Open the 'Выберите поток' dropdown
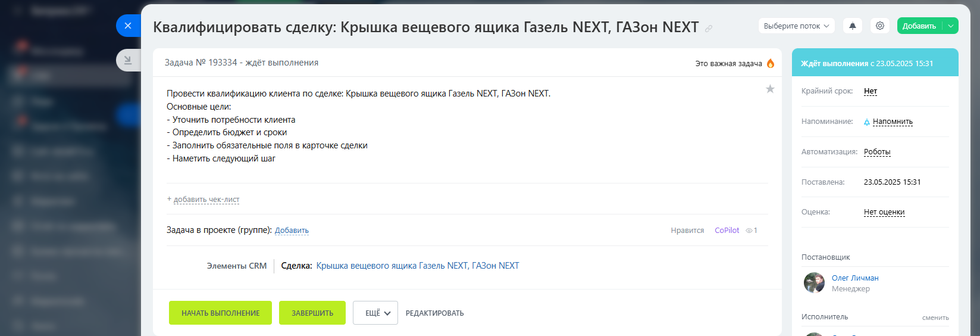980x336 pixels. pyautogui.click(x=796, y=26)
